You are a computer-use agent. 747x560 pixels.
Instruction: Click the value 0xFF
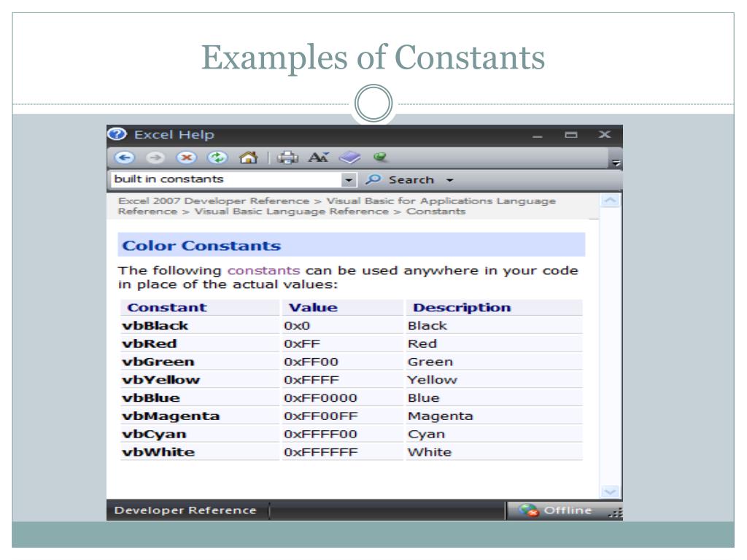(302, 344)
